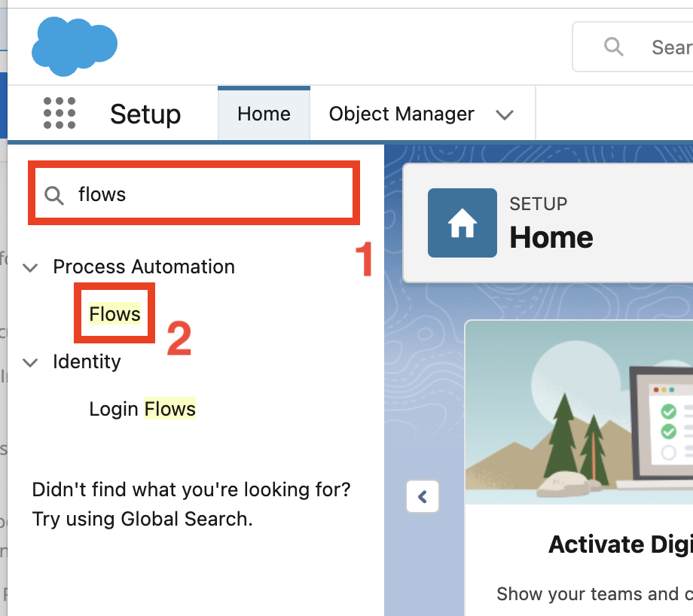Collapse the sidebar with the left-arrow button

pyautogui.click(x=423, y=497)
